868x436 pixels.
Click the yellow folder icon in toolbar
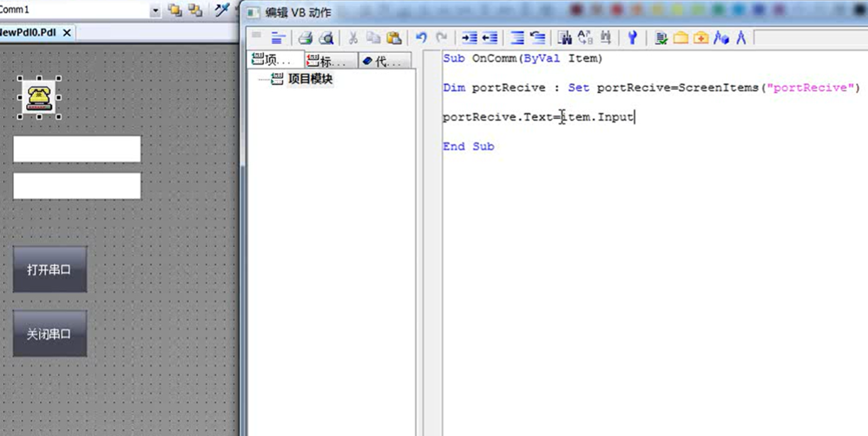click(681, 37)
